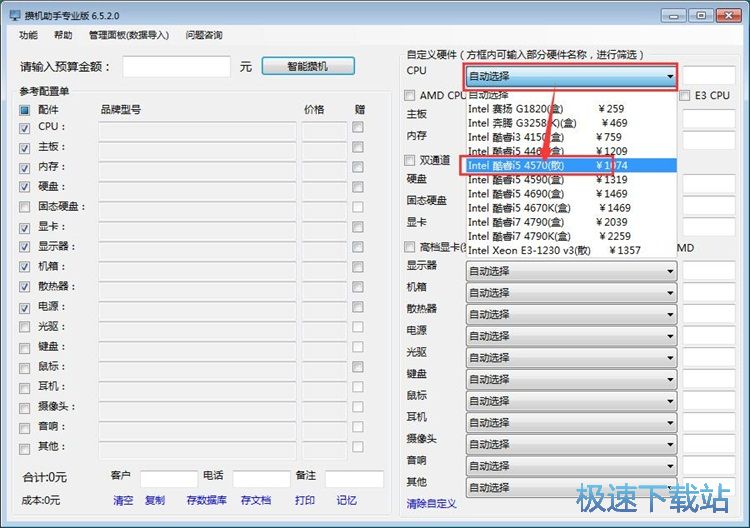Uncheck the CPU component checkbox
750x528 pixels.
click(24, 128)
